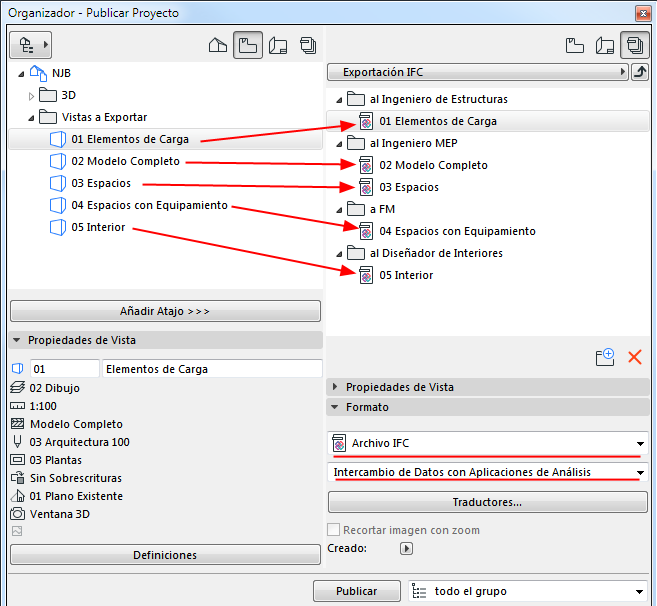Open the Exportación IFC set dropdown

pyautogui.click(x=478, y=72)
